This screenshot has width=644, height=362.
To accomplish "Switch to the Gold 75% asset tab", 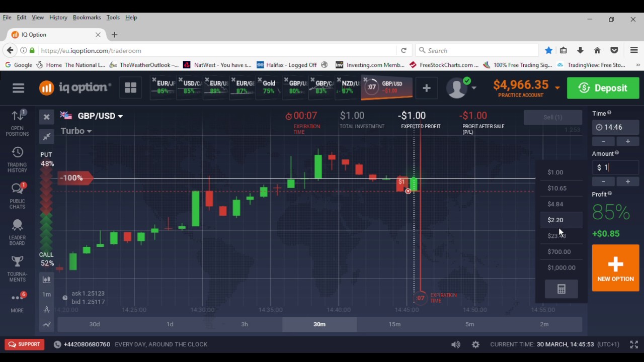I will 269,87.
